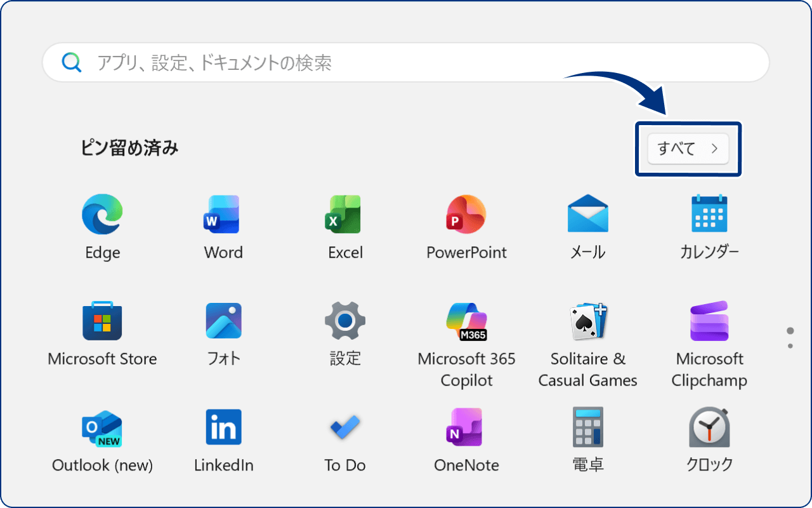
Task: Click the app search field
Action: click(x=406, y=62)
